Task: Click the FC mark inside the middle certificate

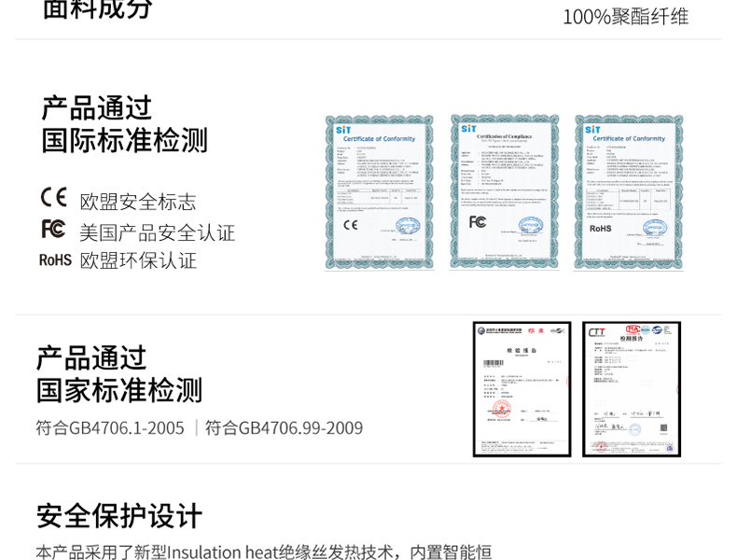Action: point(478,221)
